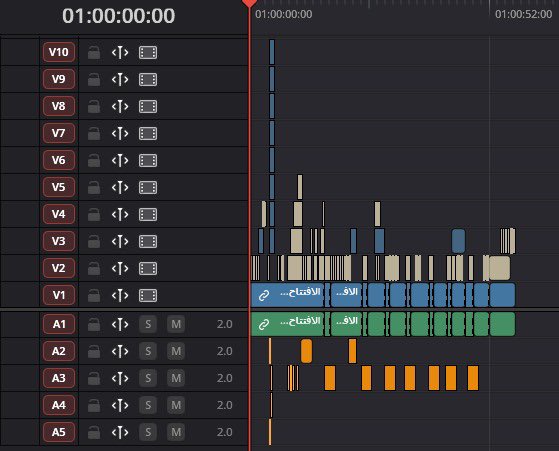Viewport: 559px width, 451px height.
Task: Lock video track V3
Action: click(x=94, y=241)
